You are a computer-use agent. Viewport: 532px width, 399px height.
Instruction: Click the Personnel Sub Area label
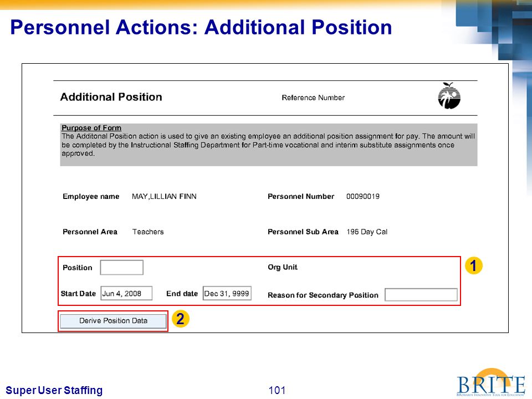tap(303, 232)
